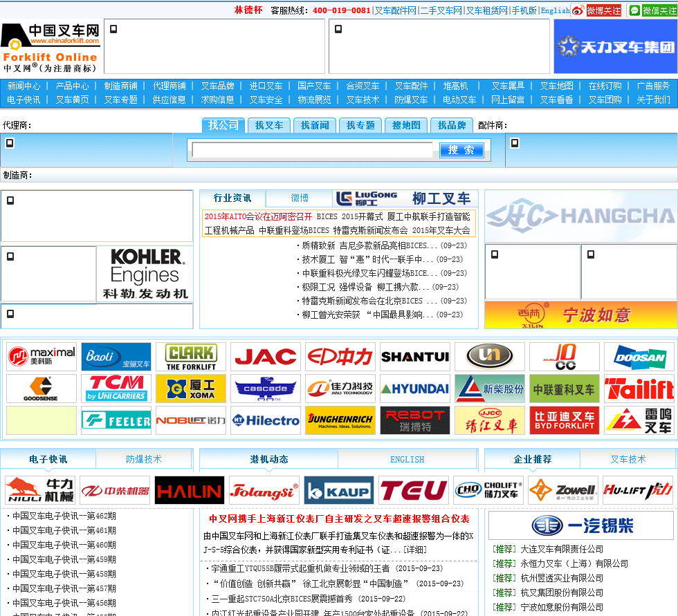Open the HAILIN brand logo
The height and width of the screenshot is (616, 678).
click(190, 490)
